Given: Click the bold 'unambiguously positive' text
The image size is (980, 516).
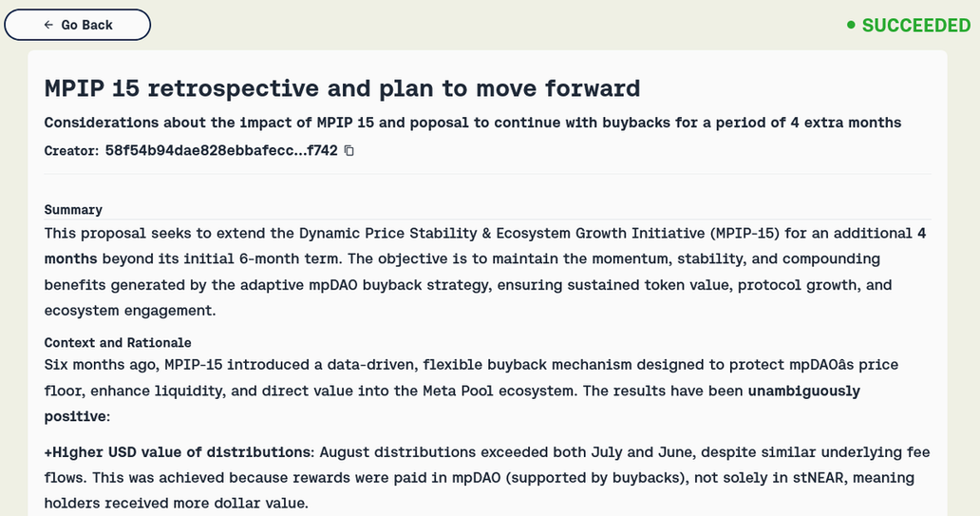Looking at the screenshot, I should tap(803, 391).
